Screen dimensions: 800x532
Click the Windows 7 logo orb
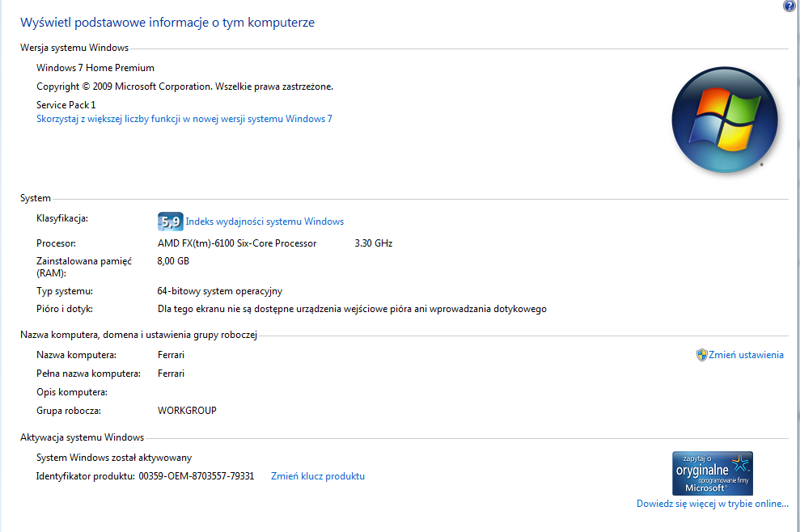tap(725, 120)
